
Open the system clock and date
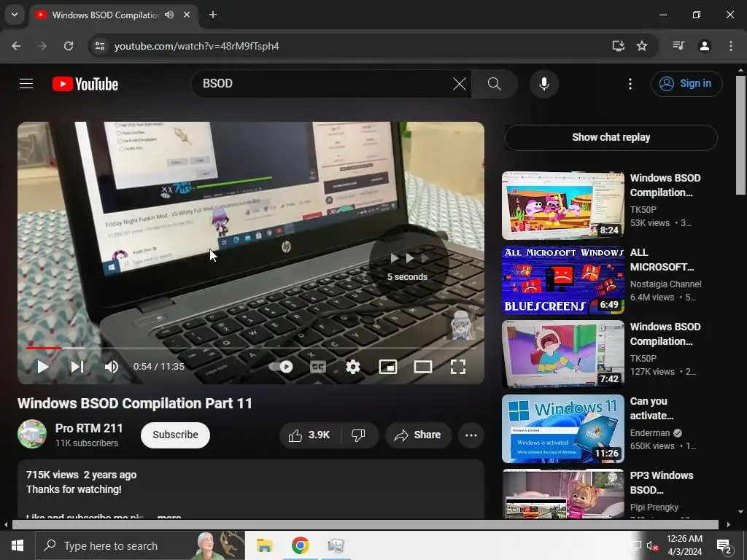click(x=684, y=545)
